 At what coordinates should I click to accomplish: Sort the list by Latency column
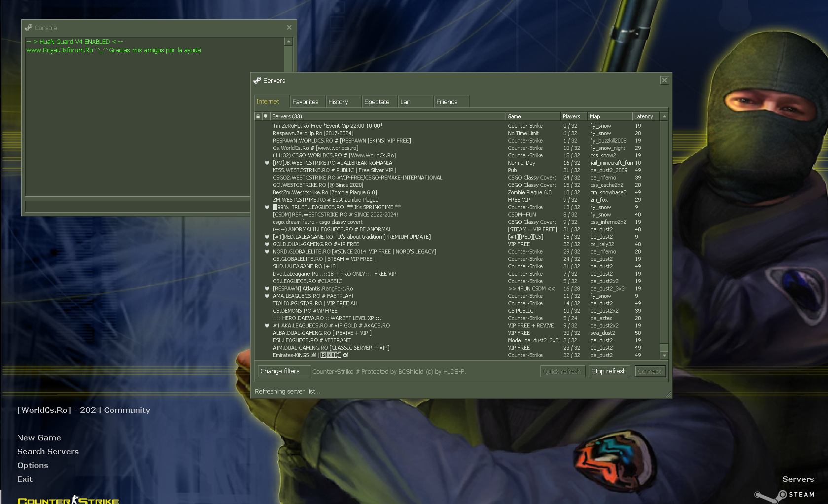(646, 116)
